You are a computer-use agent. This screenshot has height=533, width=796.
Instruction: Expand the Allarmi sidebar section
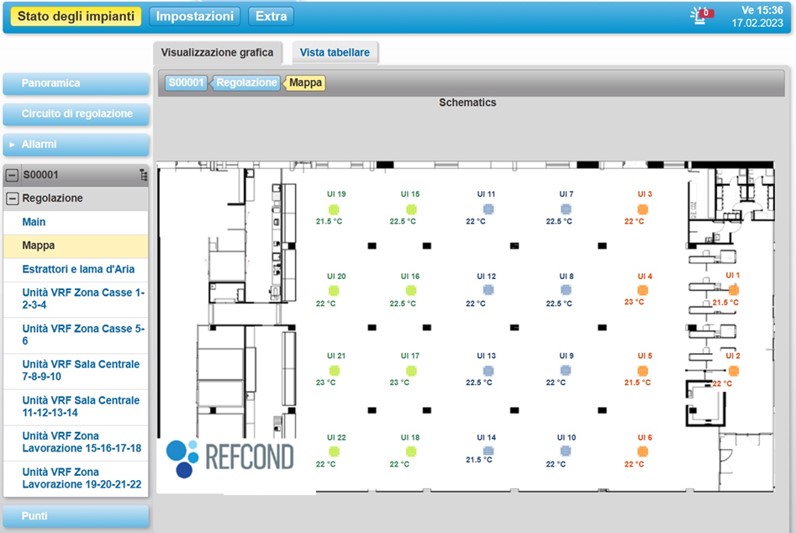coord(76,145)
